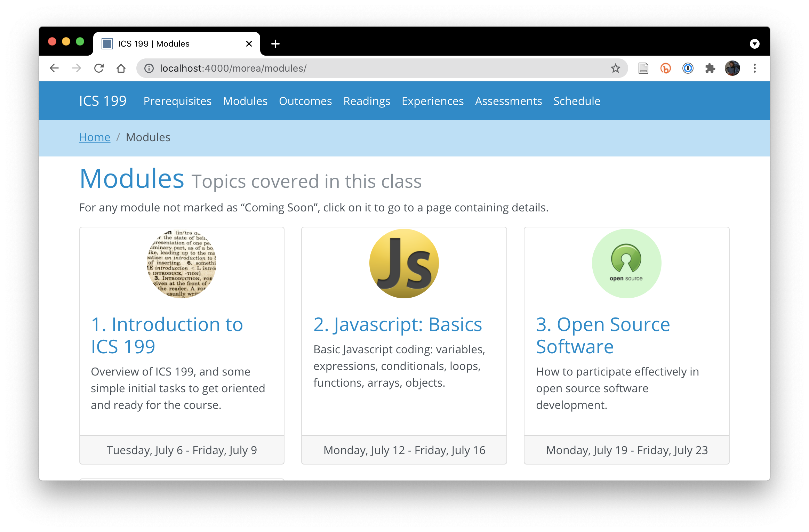Viewport: 809px width, 532px height.
Task: Open the Extensions puzzle-piece icon
Action: click(x=710, y=68)
